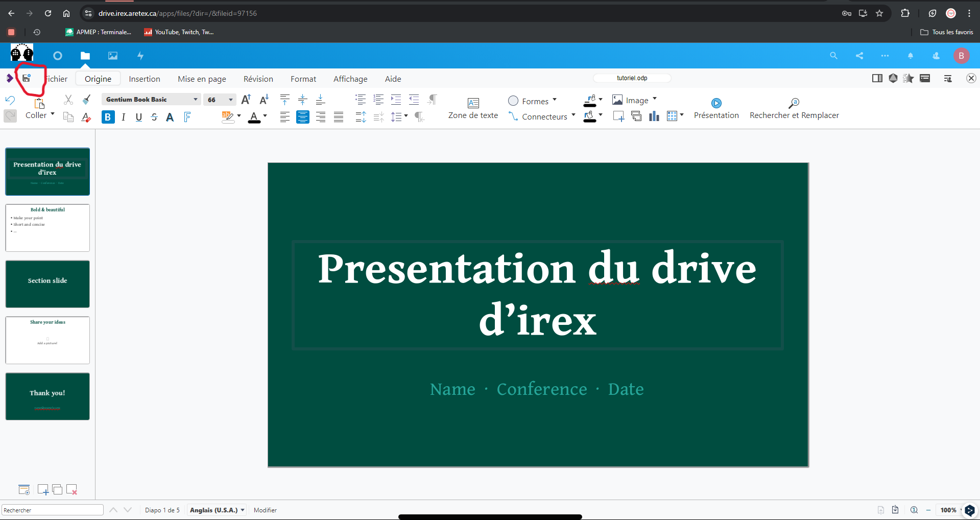Insert numbered list
Image resolution: width=980 pixels, height=520 pixels.
pyautogui.click(x=378, y=100)
